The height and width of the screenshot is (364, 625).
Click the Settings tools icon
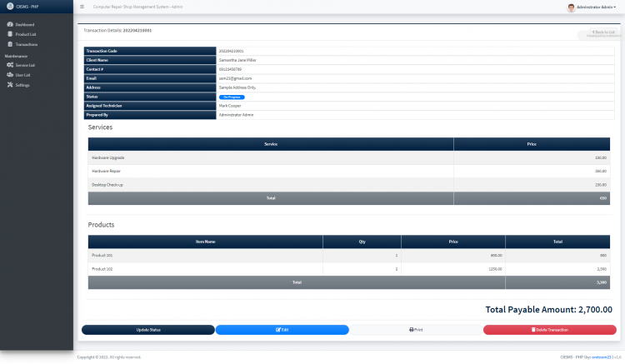(x=9, y=85)
